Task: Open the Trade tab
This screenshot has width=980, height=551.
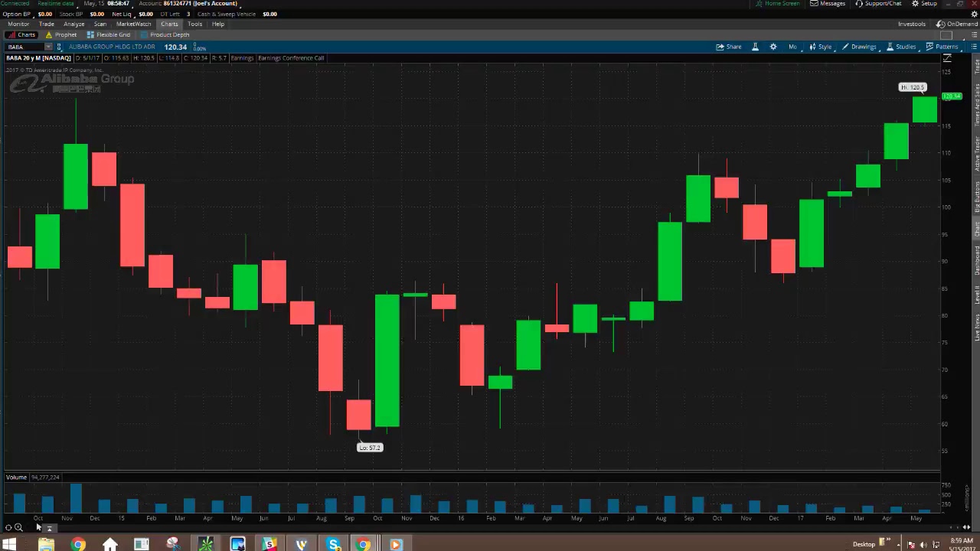Action: [x=47, y=24]
